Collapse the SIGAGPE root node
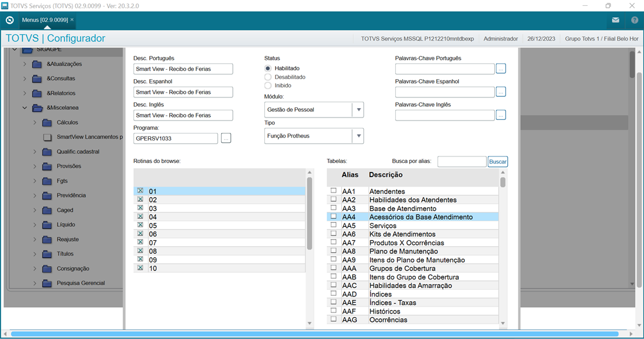Image resolution: width=644 pixels, height=339 pixels. point(15,50)
